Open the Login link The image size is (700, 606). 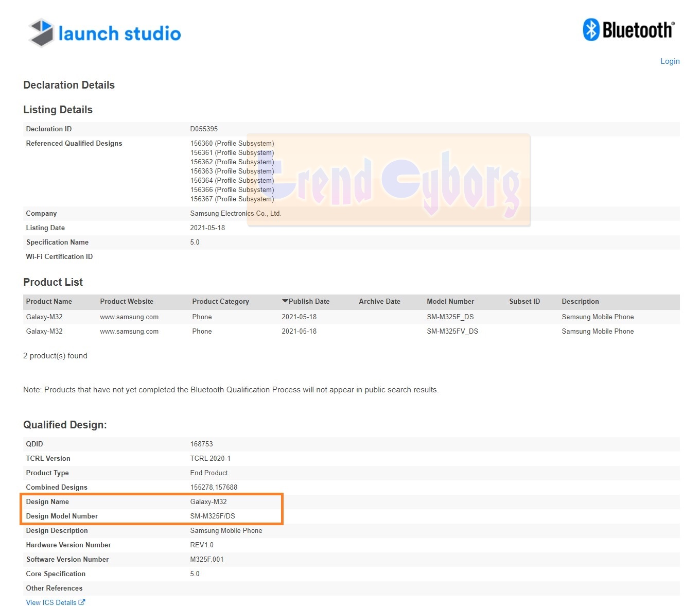pos(670,61)
